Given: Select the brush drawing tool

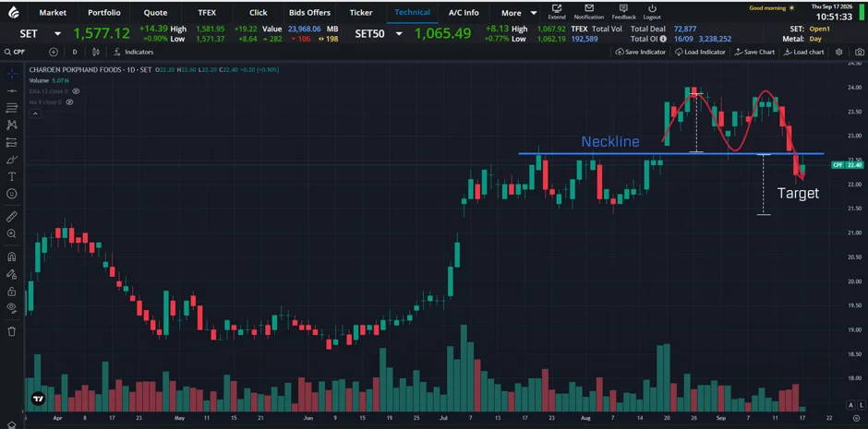Looking at the screenshot, I should [12, 160].
